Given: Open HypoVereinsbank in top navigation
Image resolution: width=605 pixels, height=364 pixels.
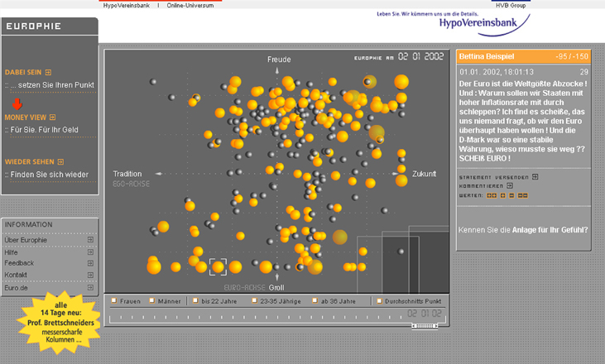Looking at the screenshot, I should point(126,6).
